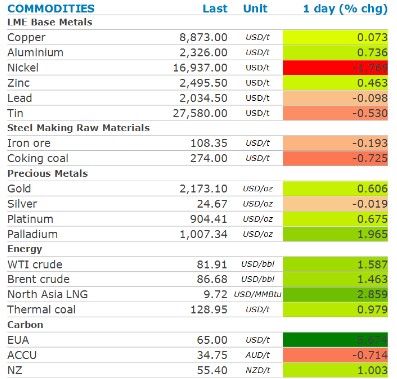Select the Unit column header
The width and height of the screenshot is (397, 379).
255,8
